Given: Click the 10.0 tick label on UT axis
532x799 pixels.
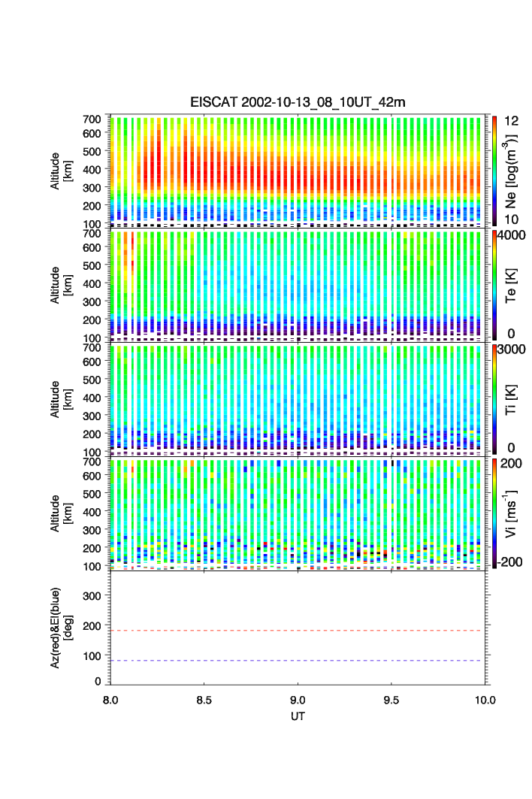Looking at the screenshot, I should click(x=485, y=700).
